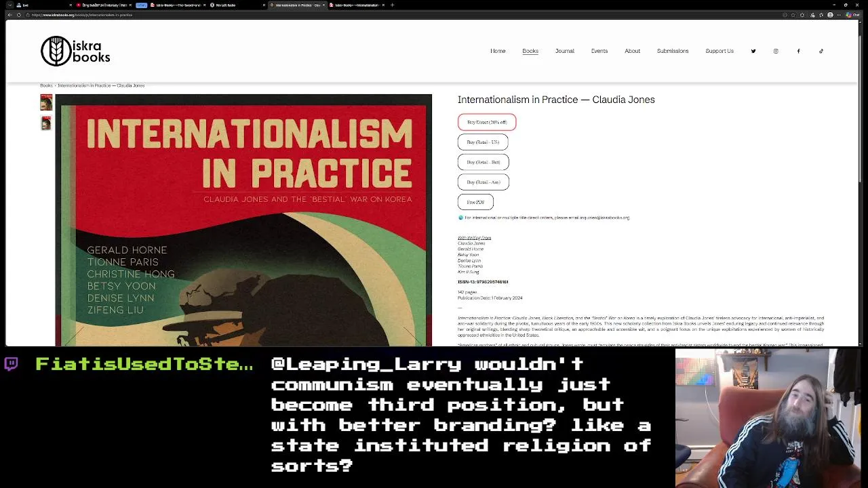The width and height of the screenshot is (868, 488).
Task: Click the Publication Date text
Action: pyautogui.click(x=490, y=298)
